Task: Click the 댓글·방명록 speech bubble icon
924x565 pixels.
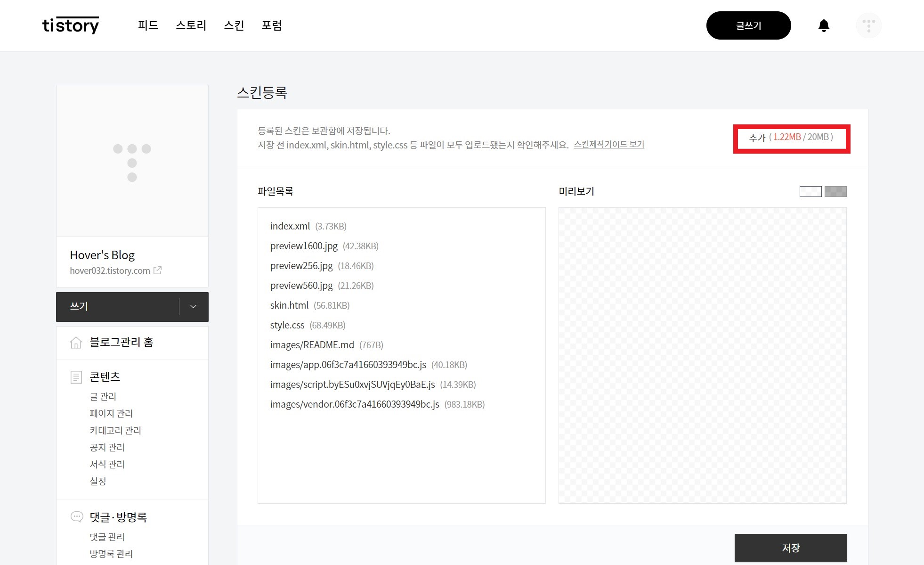Action: click(x=76, y=517)
